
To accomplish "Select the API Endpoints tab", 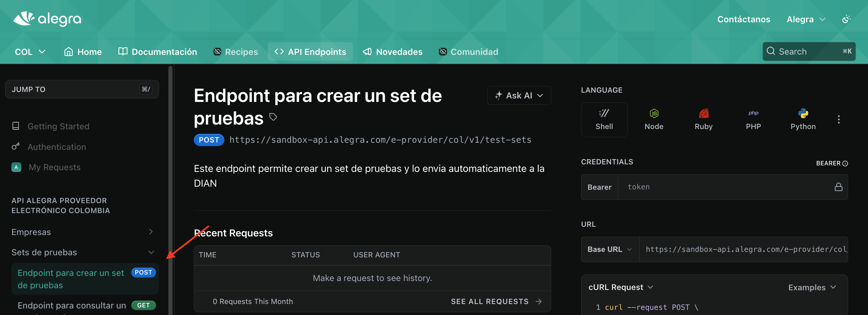I will pos(310,52).
